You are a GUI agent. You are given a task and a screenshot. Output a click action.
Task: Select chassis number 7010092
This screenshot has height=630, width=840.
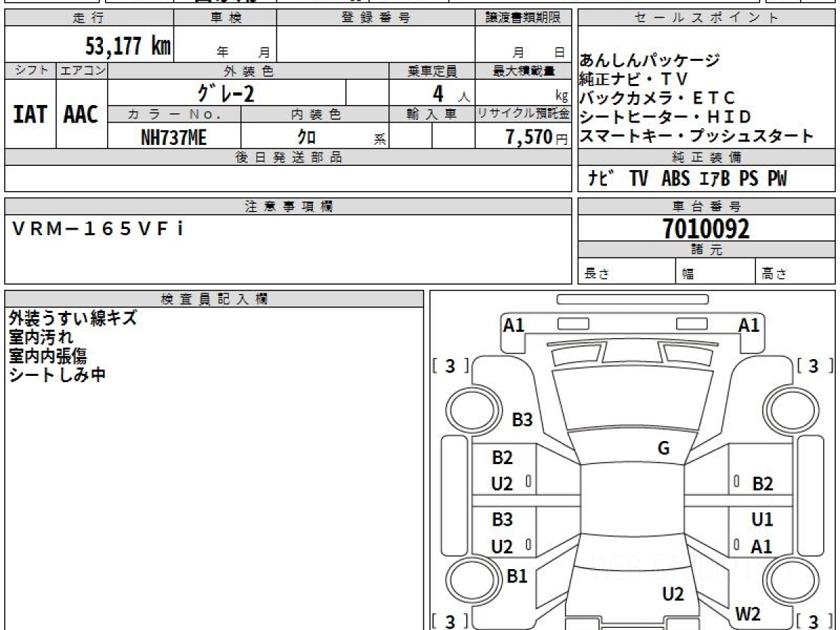[706, 229]
